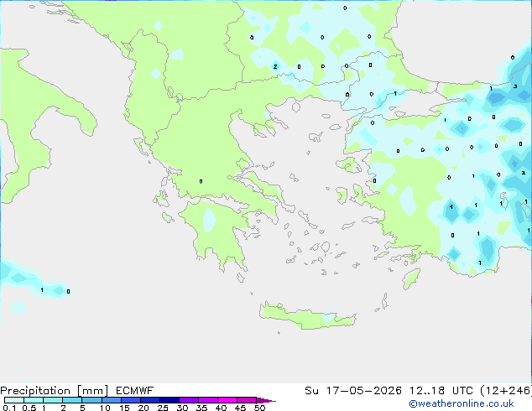Click the 30–35 mm purple legend swatch

pos(189,400)
